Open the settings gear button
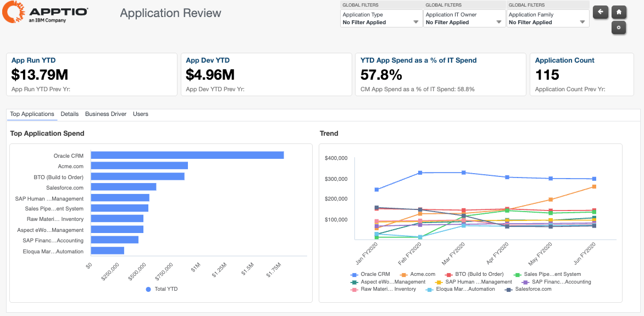The width and height of the screenshot is (644, 316). tap(619, 27)
